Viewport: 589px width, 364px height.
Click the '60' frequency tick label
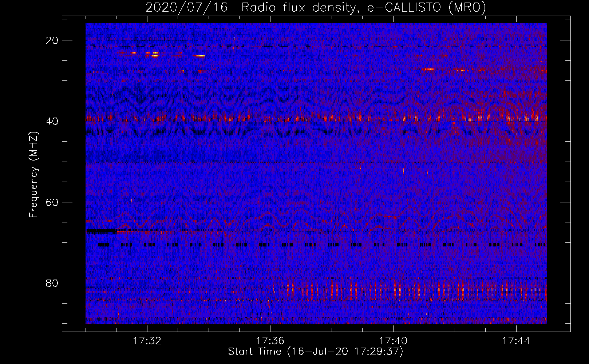pyautogui.click(x=52, y=202)
